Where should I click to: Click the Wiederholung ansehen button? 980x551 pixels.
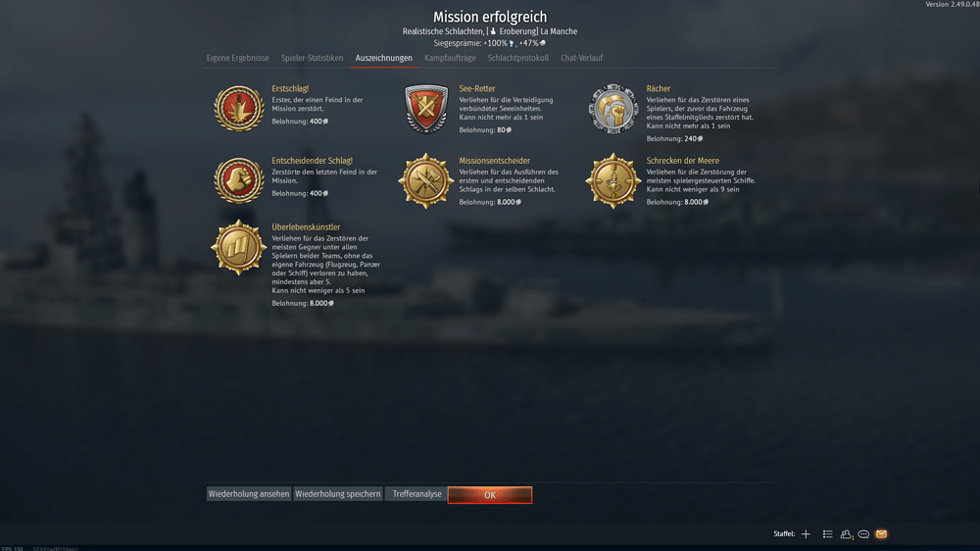pyautogui.click(x=249, y=494)
